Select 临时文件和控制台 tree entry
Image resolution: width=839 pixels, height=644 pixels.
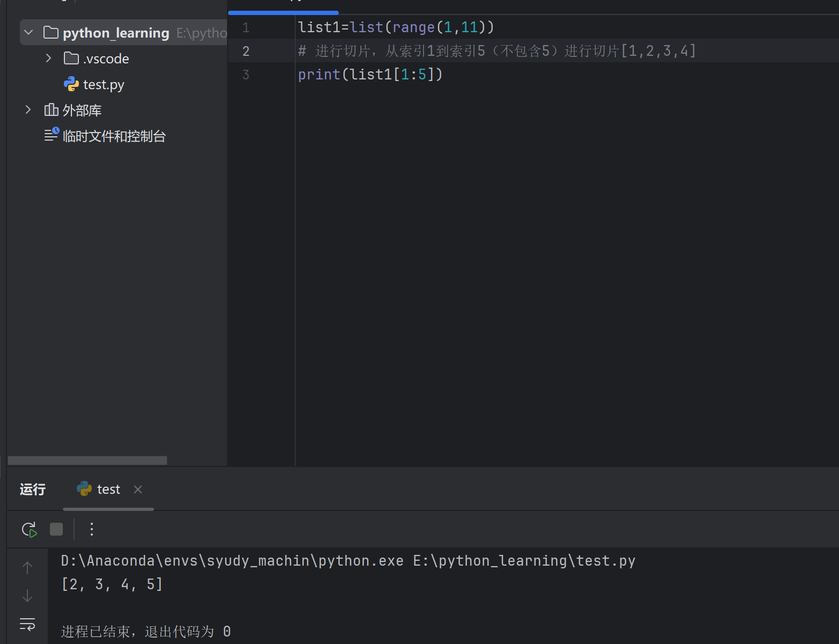tap(114, 136)
